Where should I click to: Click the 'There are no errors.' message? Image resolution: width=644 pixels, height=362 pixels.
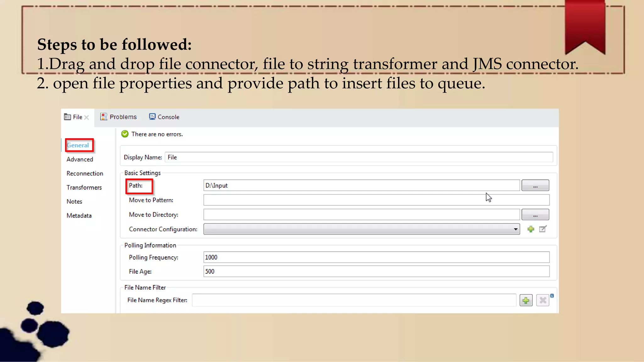(157, 134)
